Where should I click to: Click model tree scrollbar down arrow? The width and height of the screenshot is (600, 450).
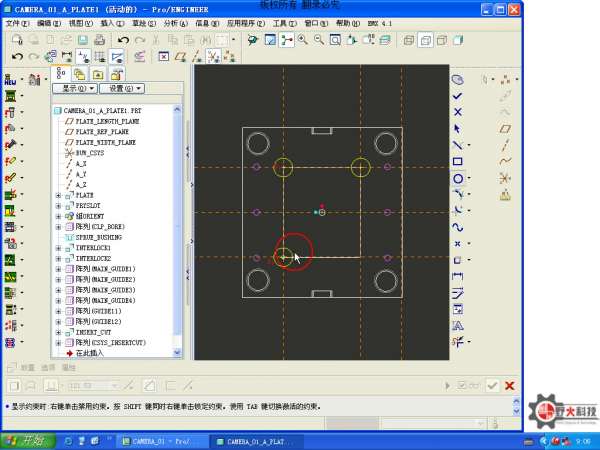pos(177,352)
